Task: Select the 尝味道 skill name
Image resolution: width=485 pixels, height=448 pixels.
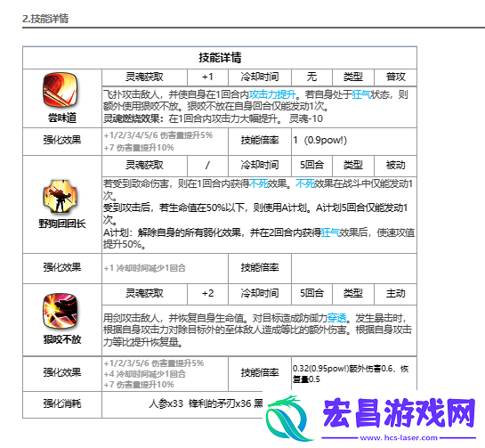Action: click(x=62, y=118)
